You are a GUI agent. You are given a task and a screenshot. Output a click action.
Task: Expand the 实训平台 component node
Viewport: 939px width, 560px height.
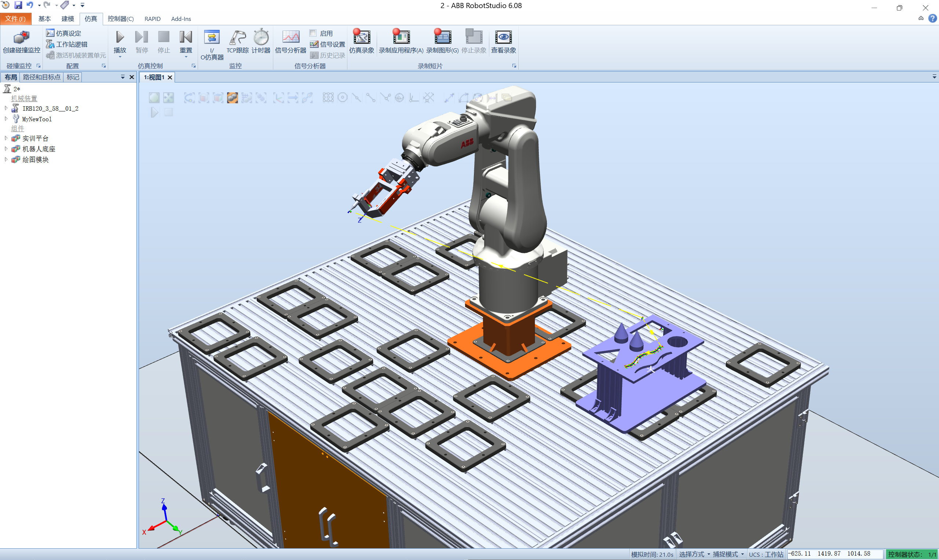click(6, 138)
